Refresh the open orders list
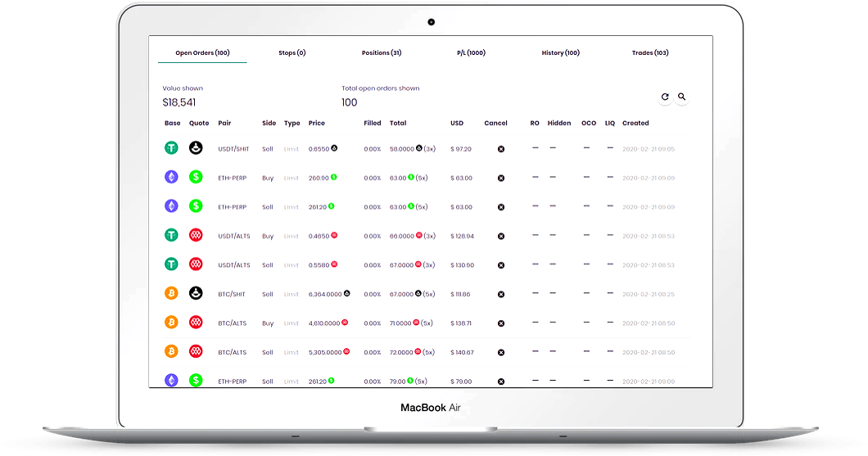 coord(665,97)
